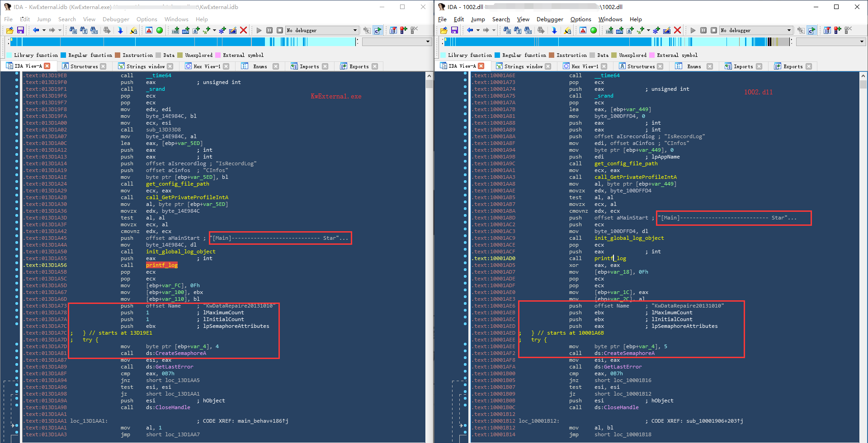Click the blue navigation band in KwExternal window
868x443 pixels.
136,42
